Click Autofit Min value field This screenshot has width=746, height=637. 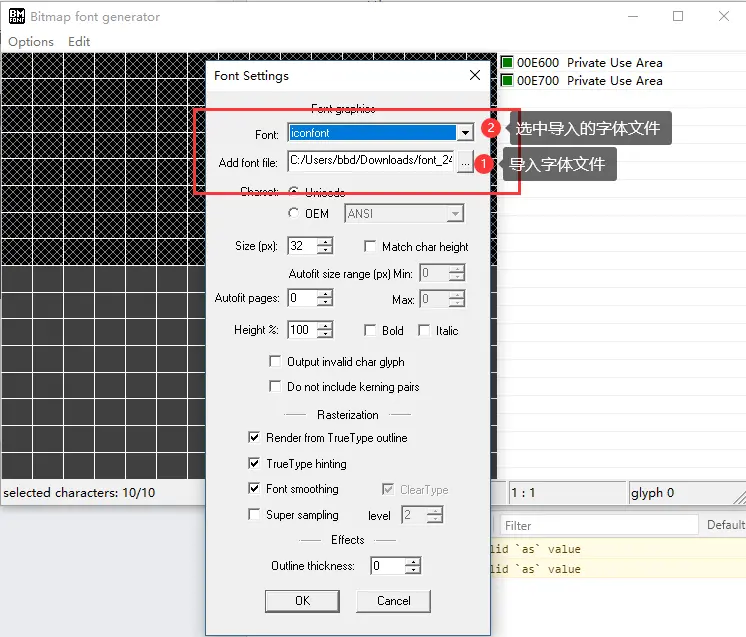(434, 273)
